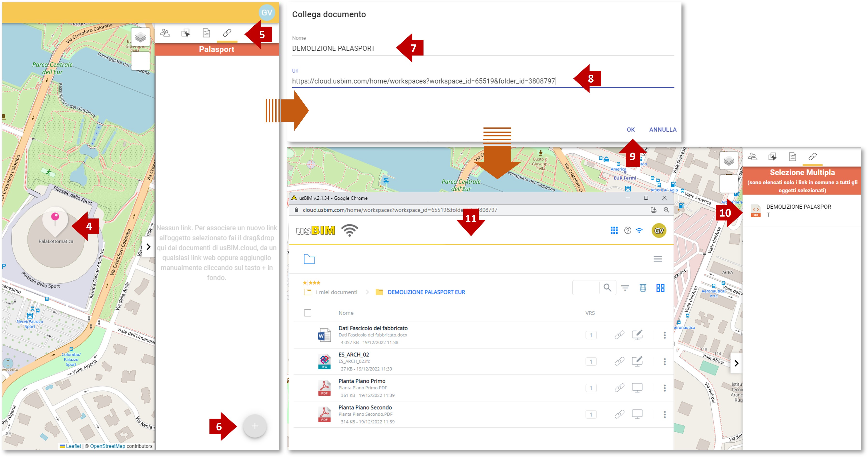
Task: Copy the link for Pianta Piano Secondo
Action: coord(619,415)
